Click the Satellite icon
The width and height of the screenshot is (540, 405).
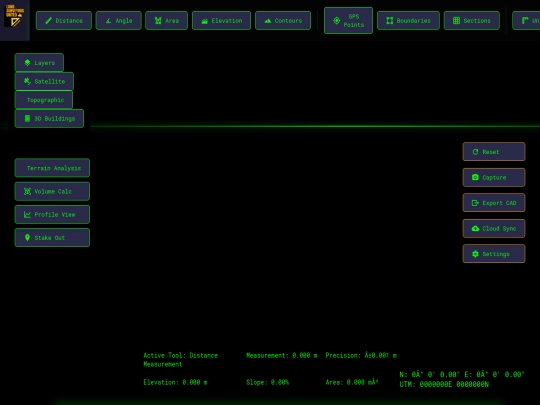(x=27, y=81)
